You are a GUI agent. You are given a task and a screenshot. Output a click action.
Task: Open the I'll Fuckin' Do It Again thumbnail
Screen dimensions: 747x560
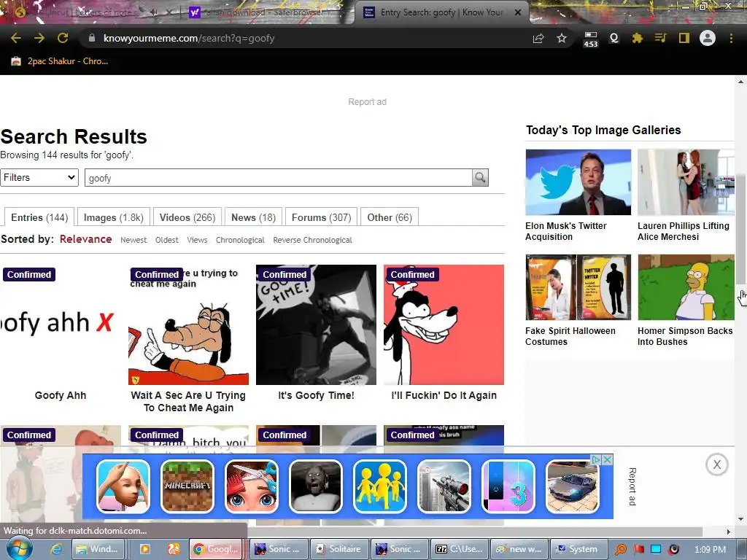444,324
